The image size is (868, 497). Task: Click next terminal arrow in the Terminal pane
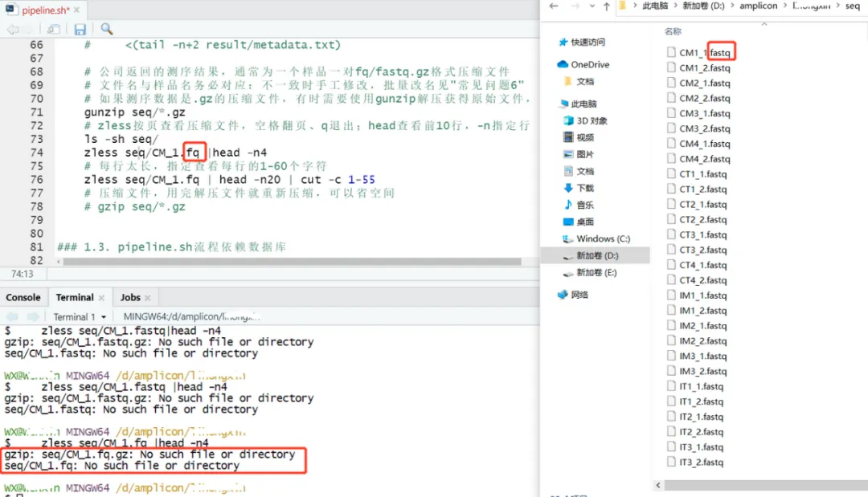click(33, 317)
